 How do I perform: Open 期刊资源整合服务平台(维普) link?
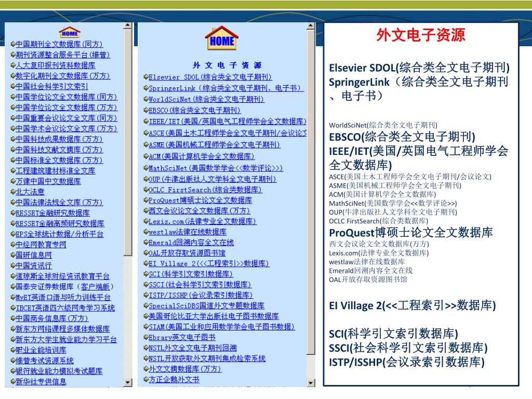[63, 55]
